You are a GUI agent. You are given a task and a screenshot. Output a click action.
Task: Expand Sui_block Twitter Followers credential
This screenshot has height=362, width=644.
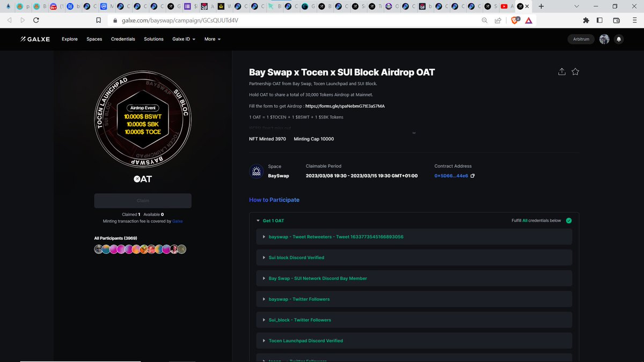tap(414, 320)
